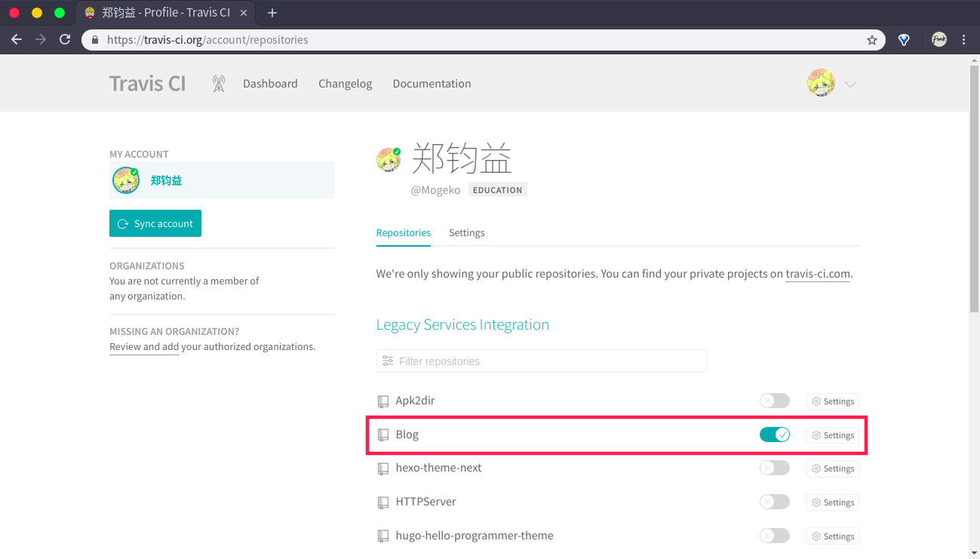Image resolution: width=980 pixels, height=559 pixels.
Task: Enable the hugo-hello-programmer-theme toggle
Action: 774,536
